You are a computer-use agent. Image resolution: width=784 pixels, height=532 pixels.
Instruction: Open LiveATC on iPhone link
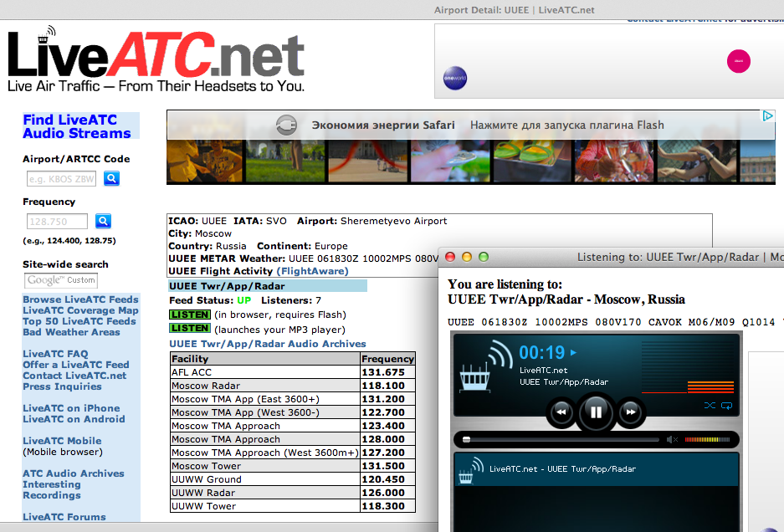[x=71, y=408]
